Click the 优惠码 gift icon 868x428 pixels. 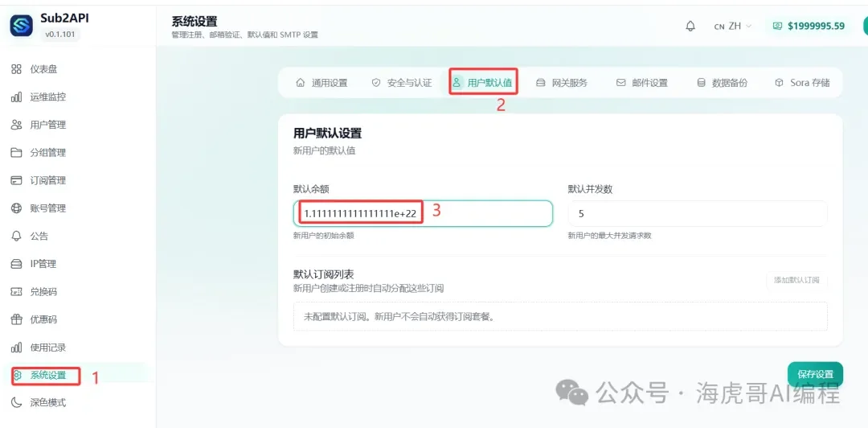pyautogui.click(x=17, y=319)
